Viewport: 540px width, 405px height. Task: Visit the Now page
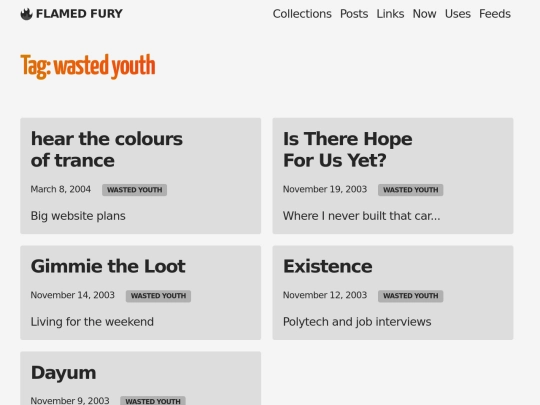[425, 14]
